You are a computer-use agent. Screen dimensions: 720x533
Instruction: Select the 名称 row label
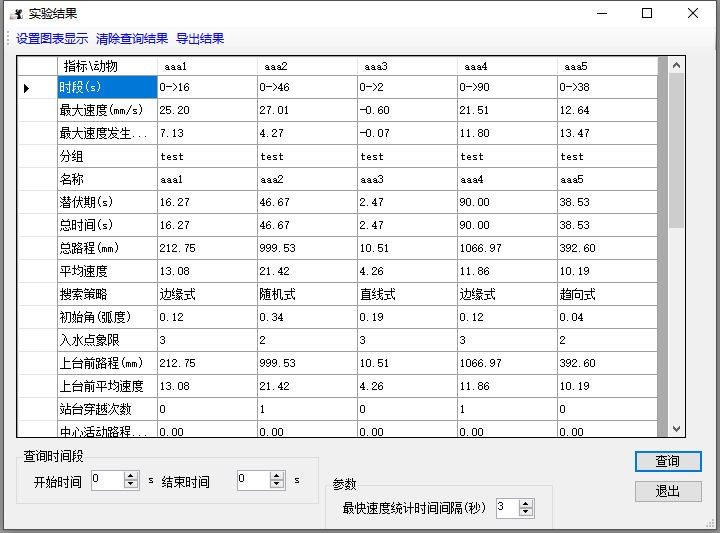(107, 180)
